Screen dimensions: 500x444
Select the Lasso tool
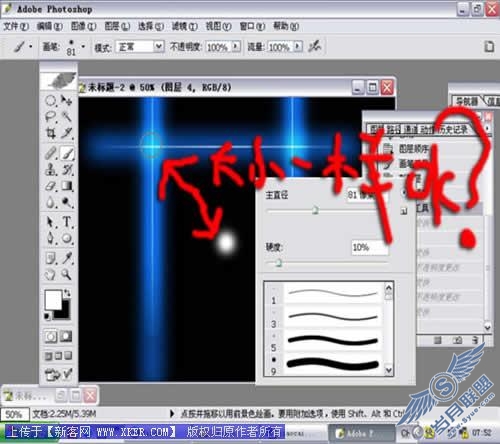(x=50, y=117)
